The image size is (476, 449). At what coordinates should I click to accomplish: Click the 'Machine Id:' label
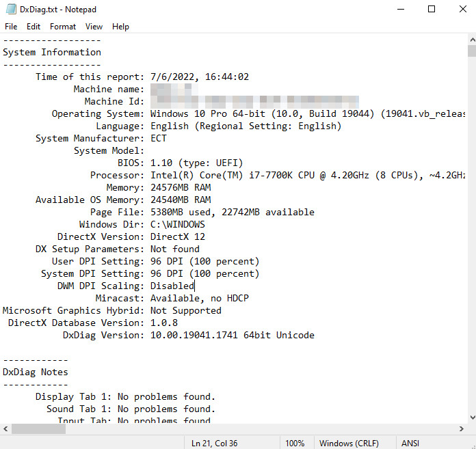point(114,101)
